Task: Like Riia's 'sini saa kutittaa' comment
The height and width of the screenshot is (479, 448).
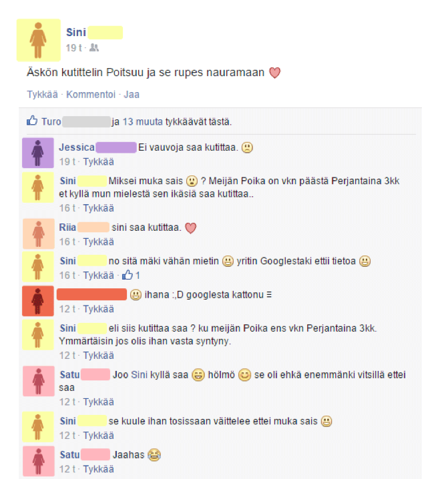Action: (x=98, y=242)
